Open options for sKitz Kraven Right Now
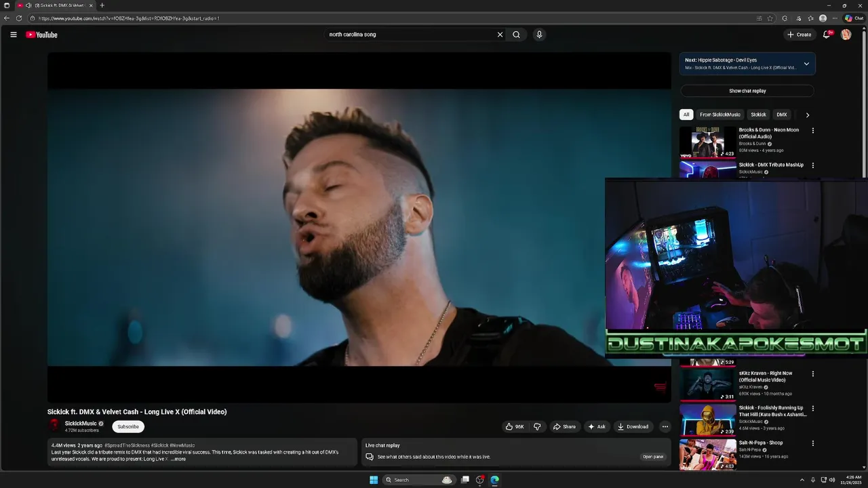This screenshot has width=868, height=488. [812, 374]
